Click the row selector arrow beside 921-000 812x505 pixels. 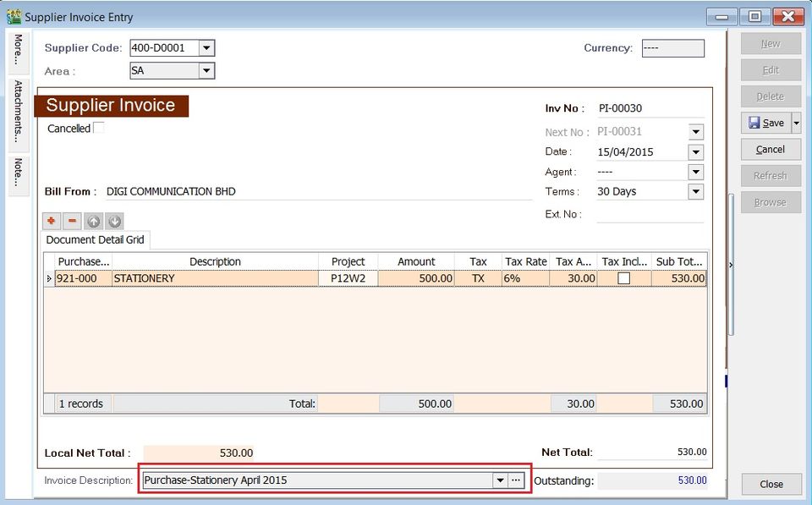pos(48,278)
